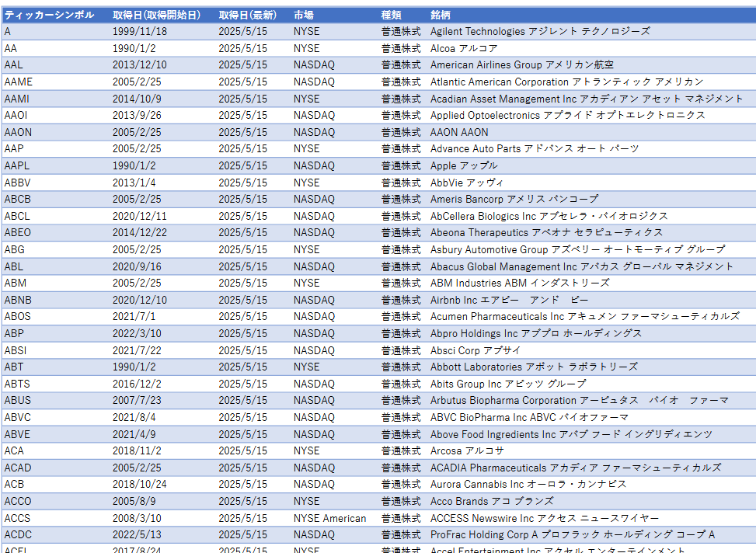Click the AAME ticker symbol
Image resolution: width=756 pixels, height=553 pixels.
19,82
